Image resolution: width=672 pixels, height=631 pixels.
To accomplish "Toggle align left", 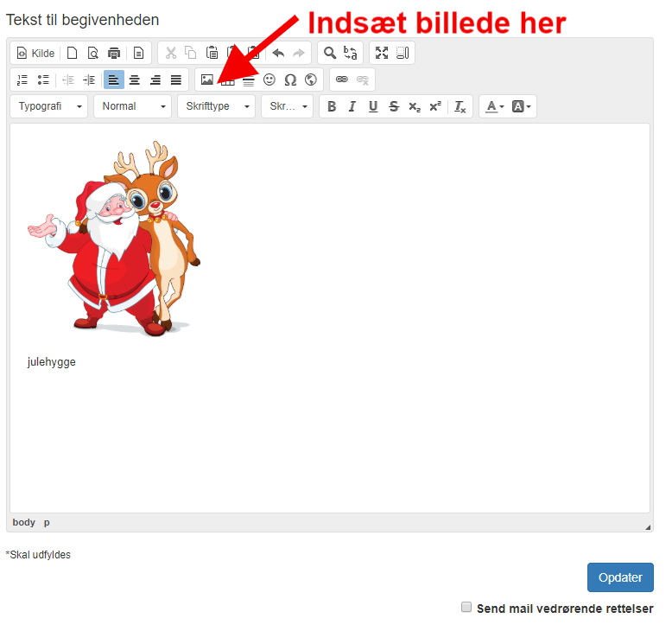I will tap(113, 80).
